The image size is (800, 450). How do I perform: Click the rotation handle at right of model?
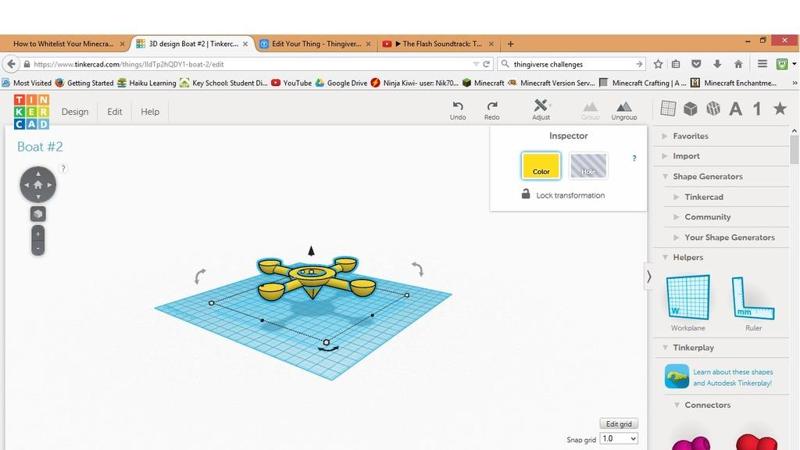418,268
